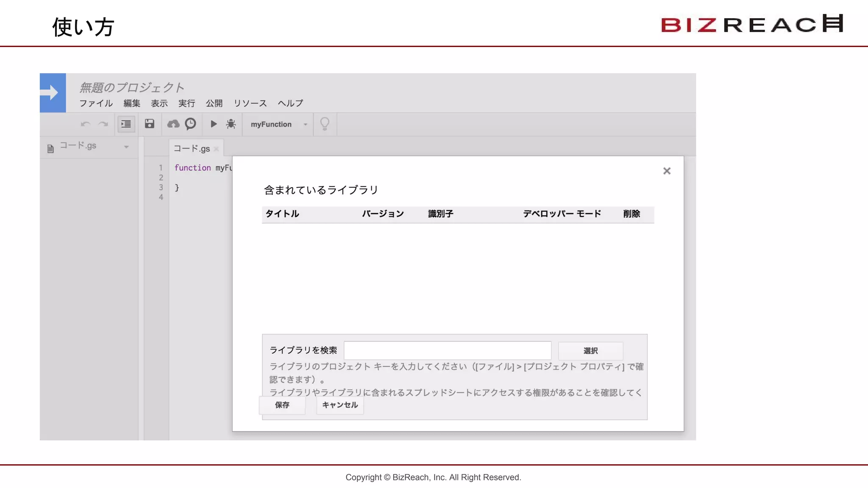Click the undo icon in toolbar
Viewport: 868px width, 488px height.
pos(86,124)
